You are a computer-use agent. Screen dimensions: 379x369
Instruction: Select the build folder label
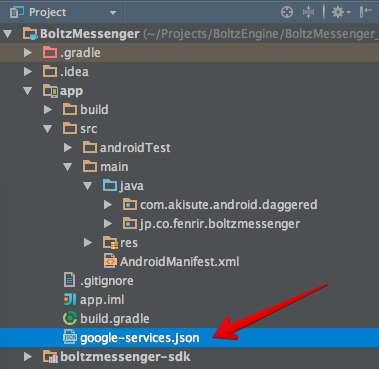(94, 110)
